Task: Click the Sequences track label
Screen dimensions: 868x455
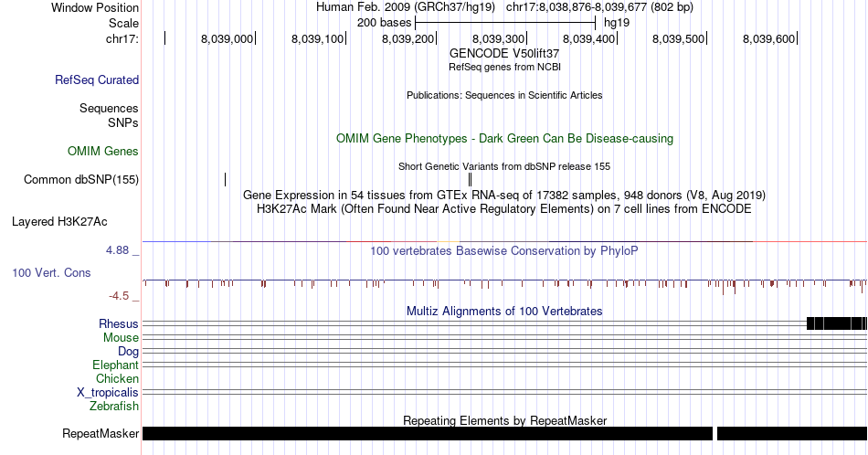Action: point(109,108)
